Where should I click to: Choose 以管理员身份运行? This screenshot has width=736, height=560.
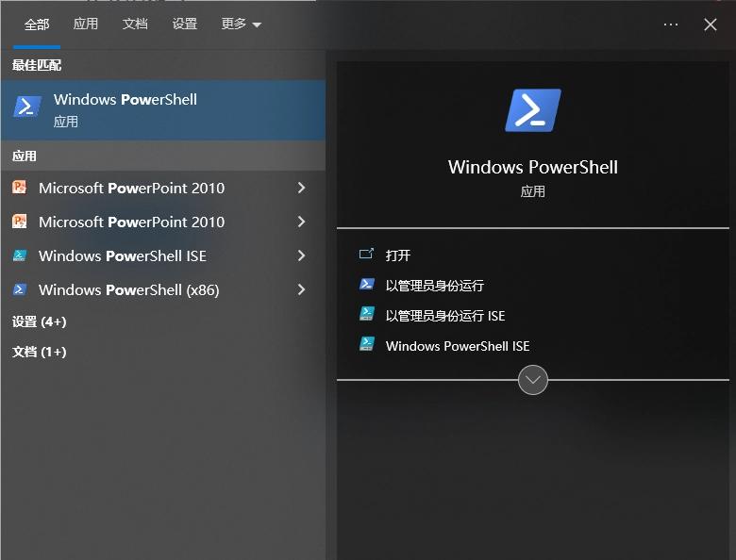coord(435,285)
